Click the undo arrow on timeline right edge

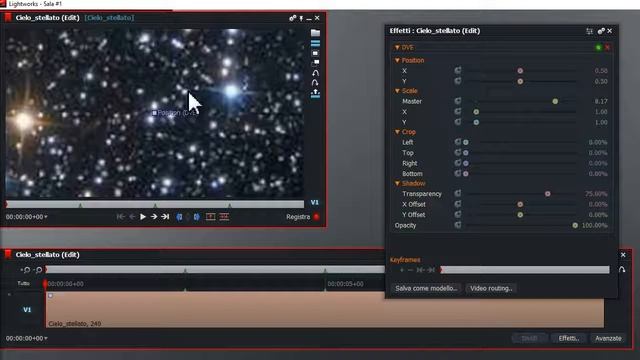point(622,270)
